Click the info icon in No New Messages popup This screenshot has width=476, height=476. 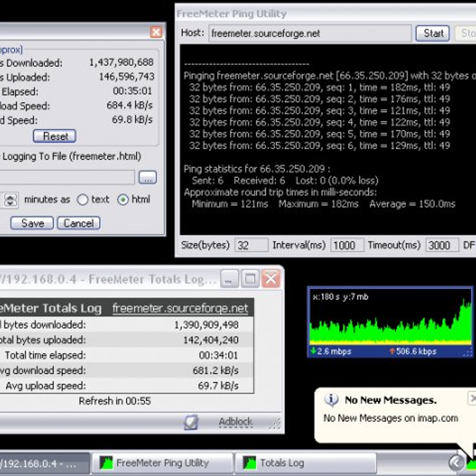(330, 400)
